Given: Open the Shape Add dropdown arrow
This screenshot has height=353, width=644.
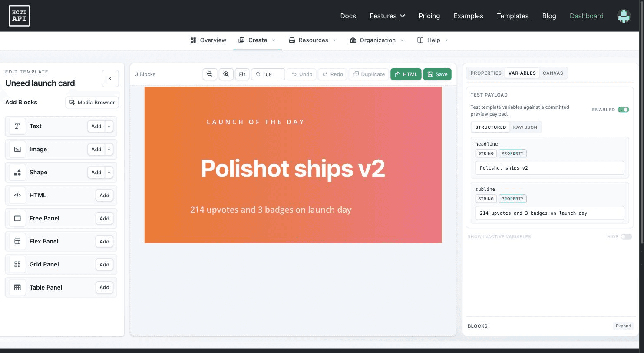Looking at the screenshot, I should tap(109, 172).
